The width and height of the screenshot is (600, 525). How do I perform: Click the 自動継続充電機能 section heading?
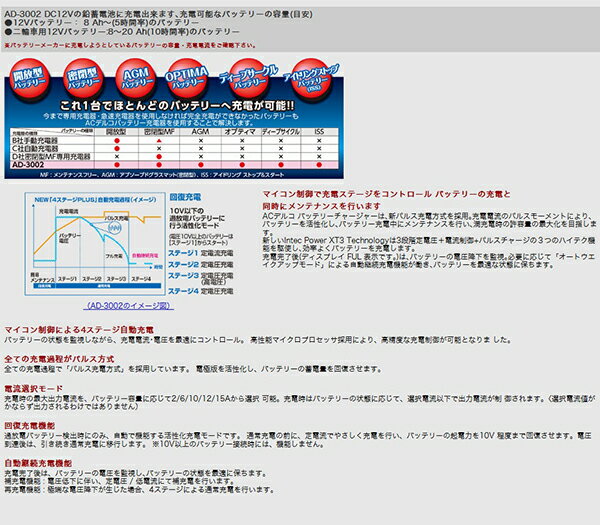coord(40,464)
